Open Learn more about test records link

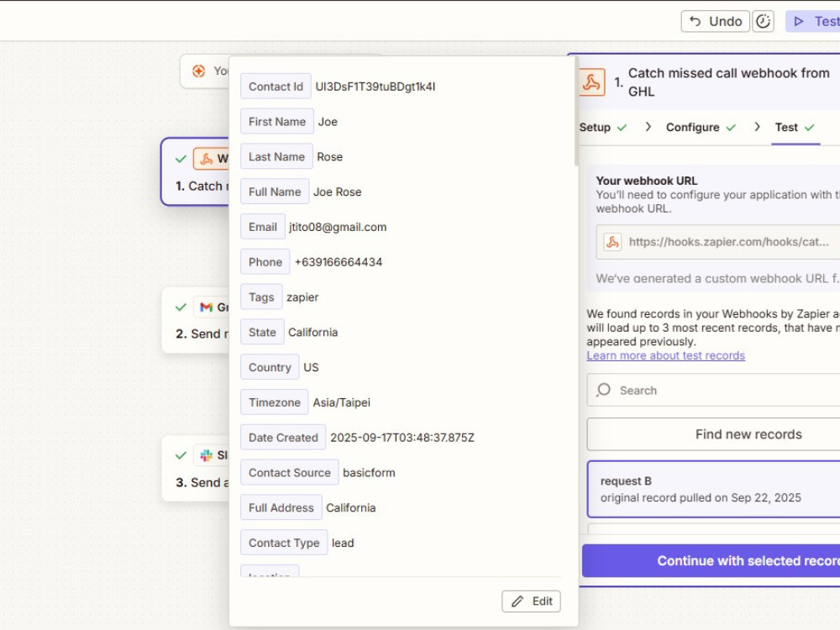coord(665,355)
